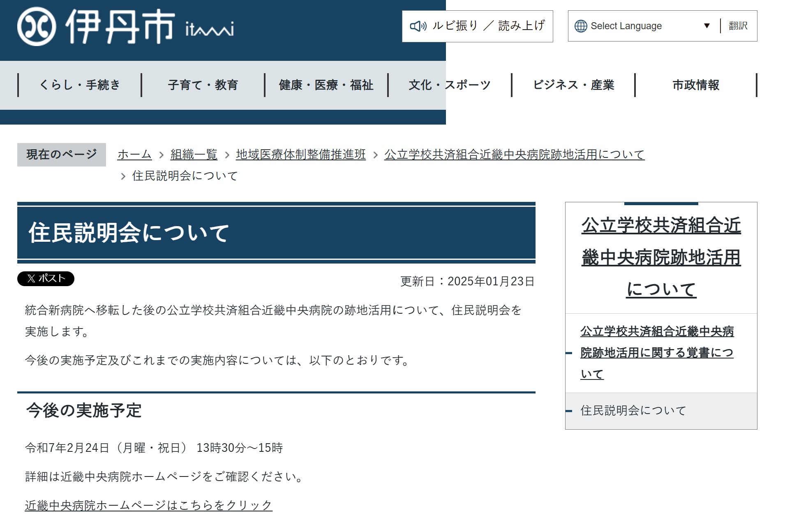
Task: Open the 健康・医療・福祉 menu
Action: point(326,85)
